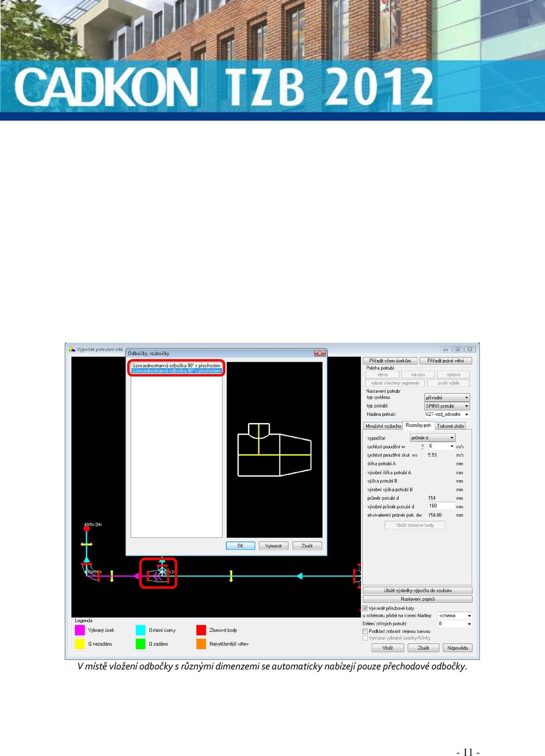
Task: Switch to the Tlakové ztráty tab
Action: [450, 426]
